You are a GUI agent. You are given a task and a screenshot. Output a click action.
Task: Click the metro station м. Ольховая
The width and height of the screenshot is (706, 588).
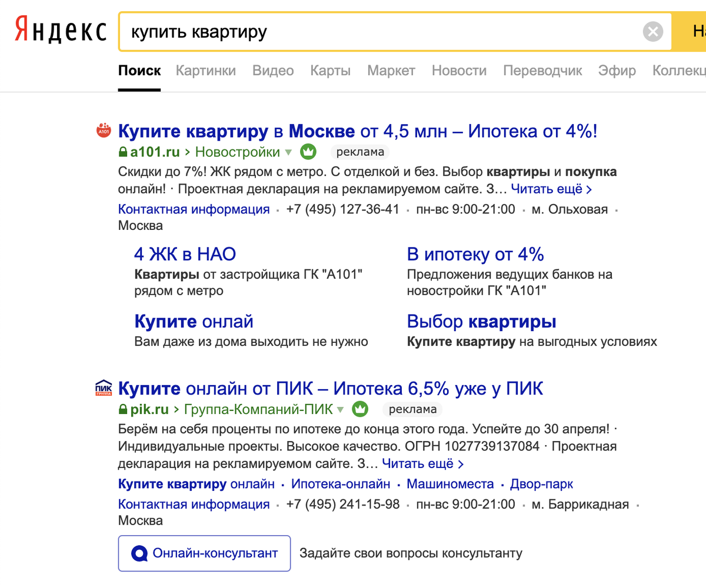(x=570, y=209)
